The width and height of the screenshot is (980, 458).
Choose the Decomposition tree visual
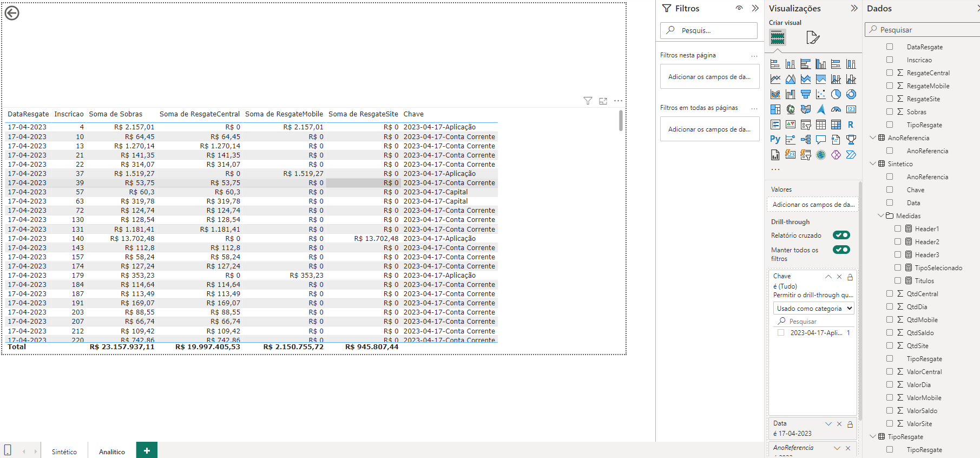click(806, 140)
